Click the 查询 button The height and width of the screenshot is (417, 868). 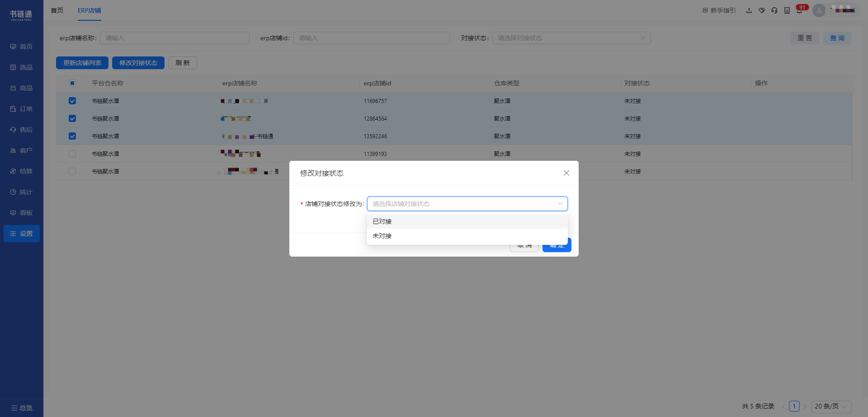pyautogui.click(x=837, y=38)
